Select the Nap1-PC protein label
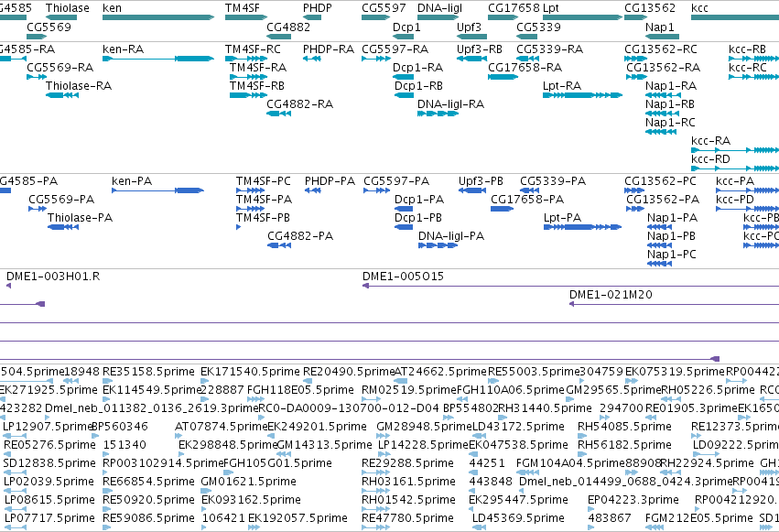The image size is (779, 532). [x=671, y=255]
